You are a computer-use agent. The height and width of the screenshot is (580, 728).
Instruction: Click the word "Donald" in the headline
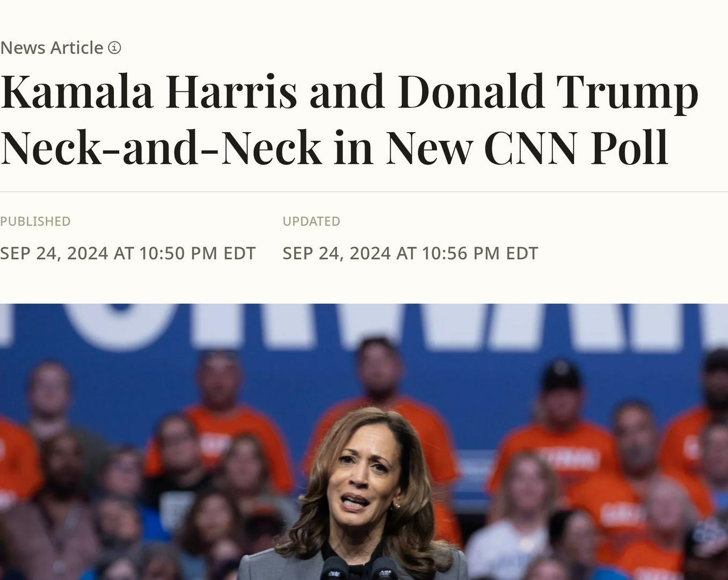click(471, 91)
